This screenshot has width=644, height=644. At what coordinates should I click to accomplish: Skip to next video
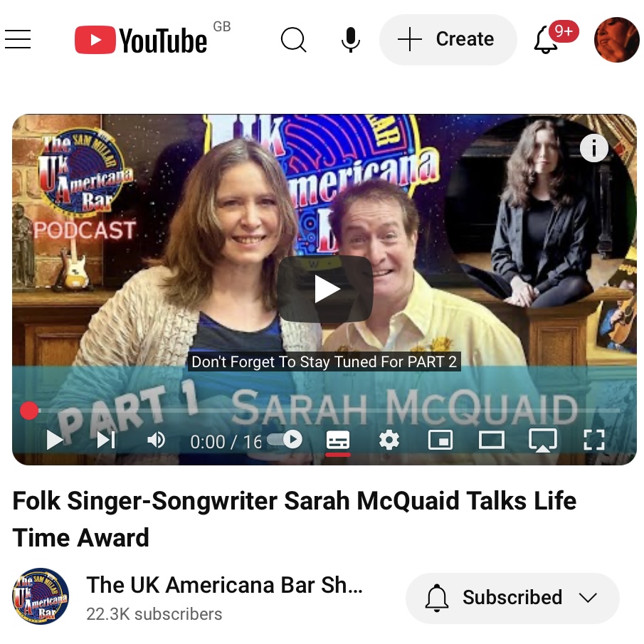(106, 440)
